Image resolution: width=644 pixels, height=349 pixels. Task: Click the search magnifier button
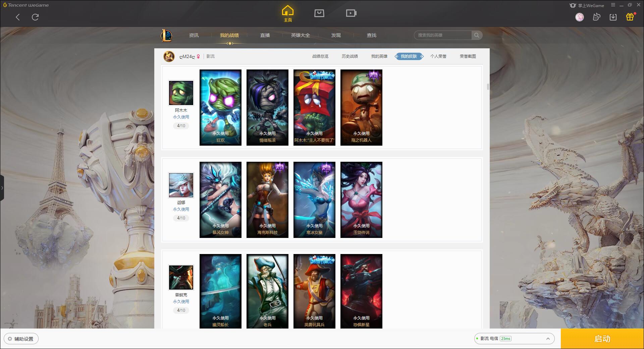point(477,35)
